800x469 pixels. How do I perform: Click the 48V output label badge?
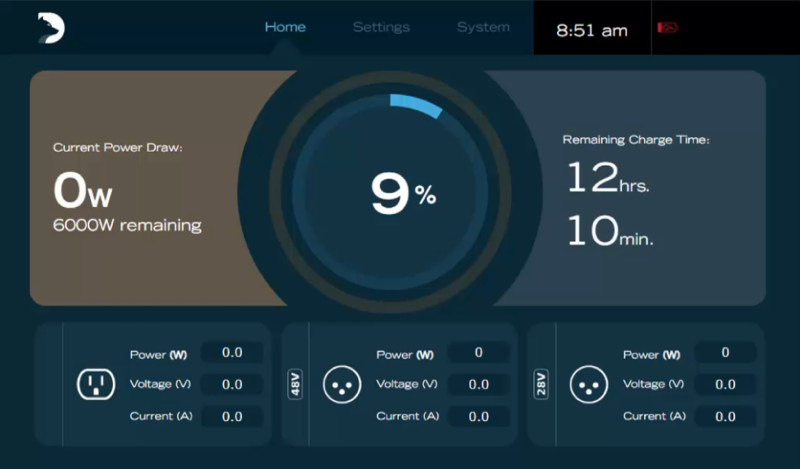click(296, 384)
